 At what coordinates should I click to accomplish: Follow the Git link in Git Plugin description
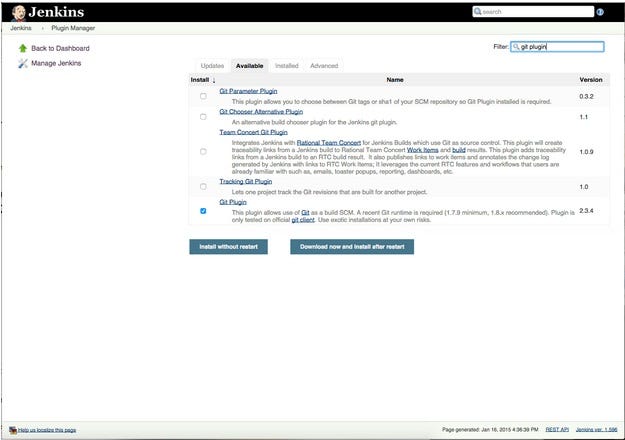click(305, 213)
